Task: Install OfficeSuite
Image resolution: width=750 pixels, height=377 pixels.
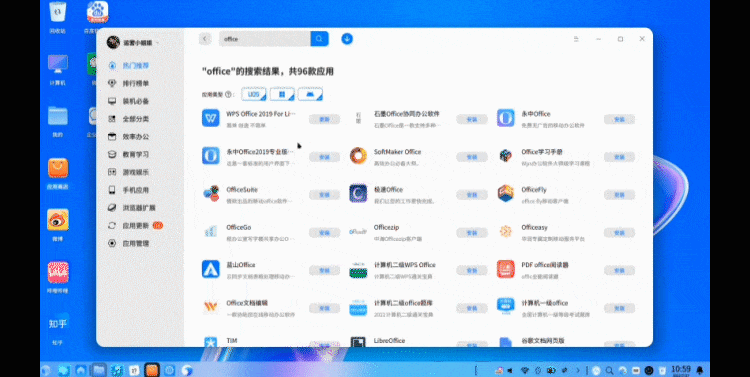Action: (x=324, y=195)
